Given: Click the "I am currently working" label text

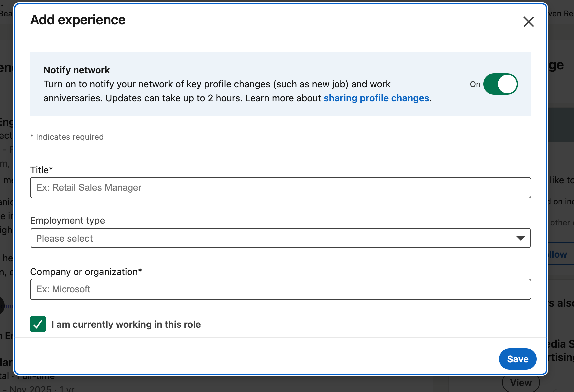Looking at the screenshot, I should click(x=126, y=324).
